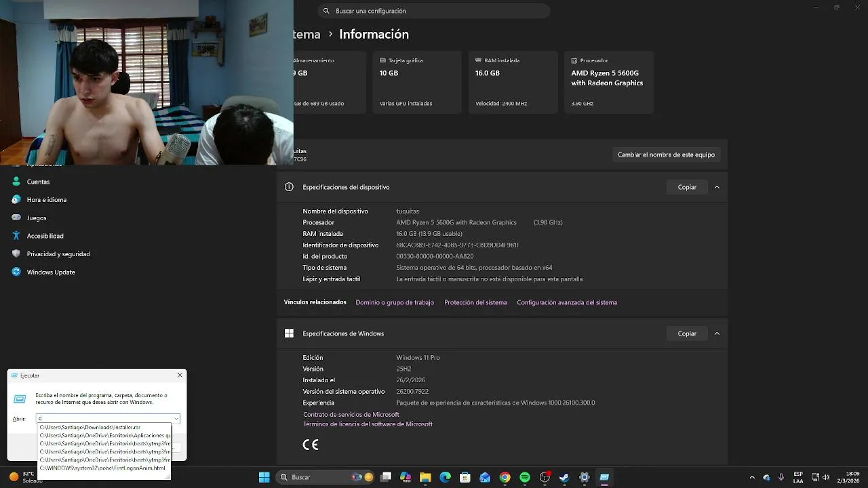This screenshot has height=488, width=868.
Task: Toggle the Abrir dropdown arrow in Ejecutar
Action: [176, 419]
